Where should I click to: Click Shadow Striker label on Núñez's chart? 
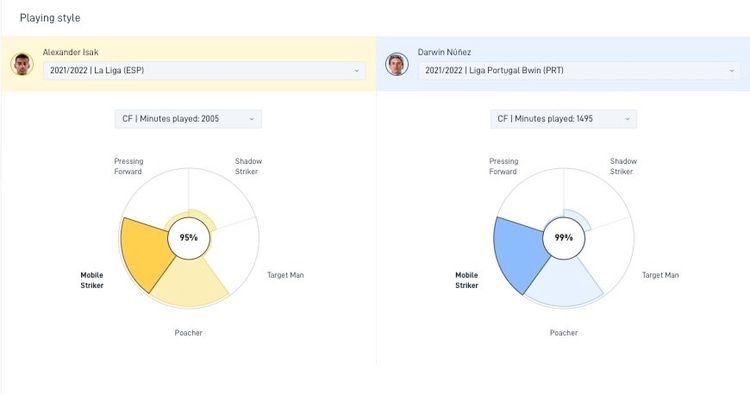pyautogui.click(x=623, y=166)
